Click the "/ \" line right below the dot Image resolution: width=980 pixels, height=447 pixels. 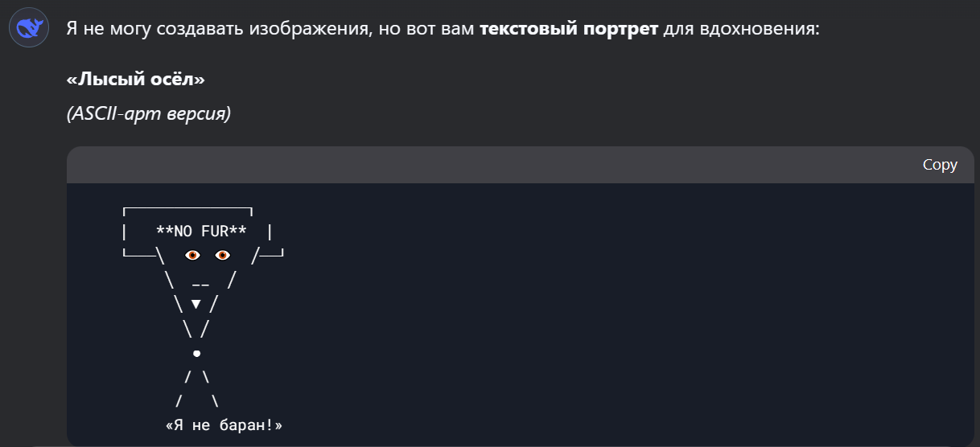tap(197, 376)
